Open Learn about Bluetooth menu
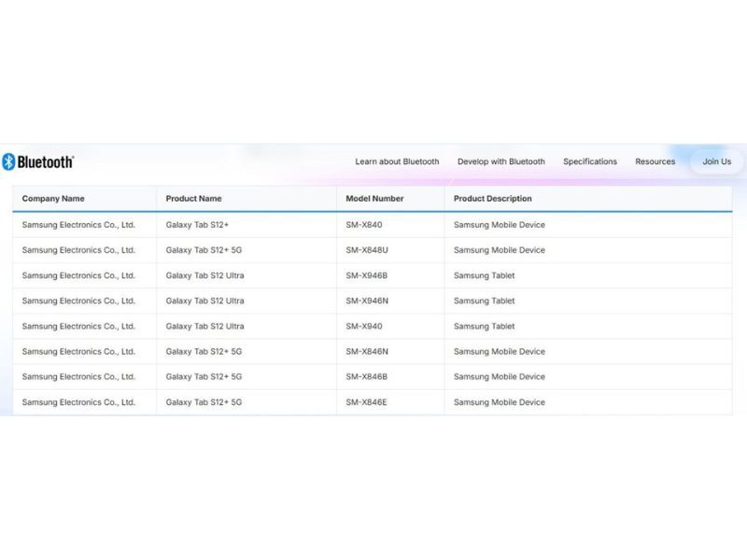The width and height of the screenshot is (747, 560). [x=397, y=161]
